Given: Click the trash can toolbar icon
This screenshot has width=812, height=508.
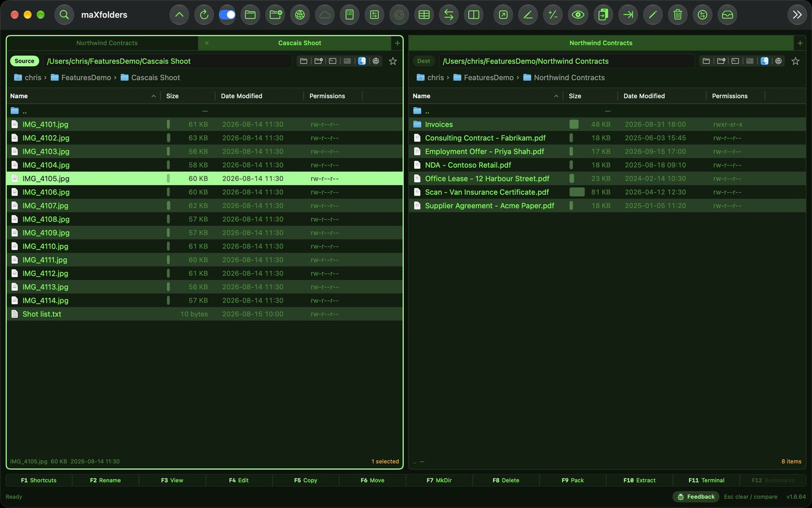Looking at the screenshot, I should 677,15.
